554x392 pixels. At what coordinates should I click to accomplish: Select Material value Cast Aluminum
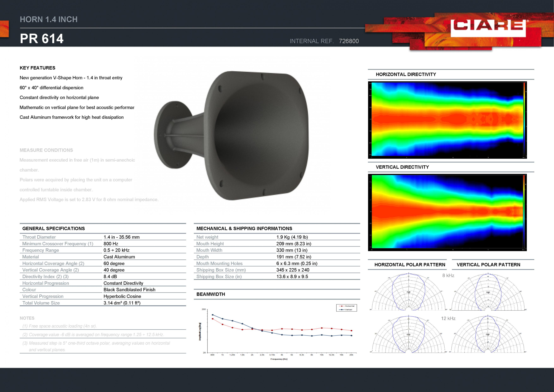(x=119, y=257)
